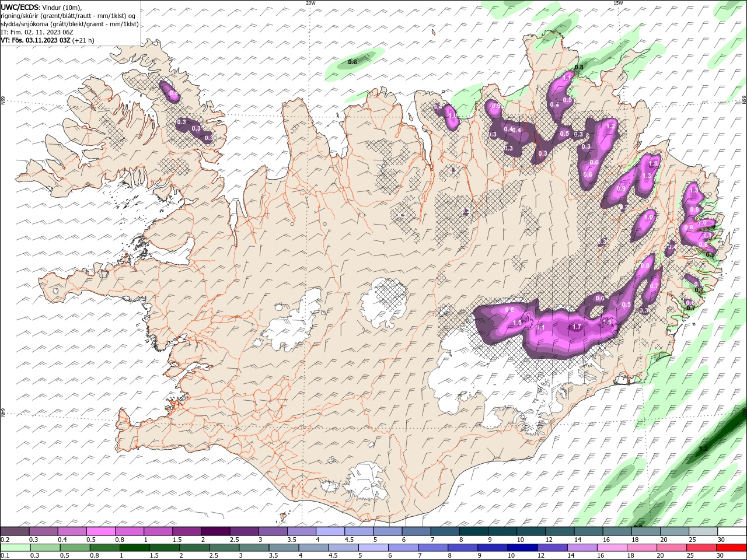747x560 pixels.
Task: Select the violet 12 rain scale swatch
Action: [x=552, y=548]
